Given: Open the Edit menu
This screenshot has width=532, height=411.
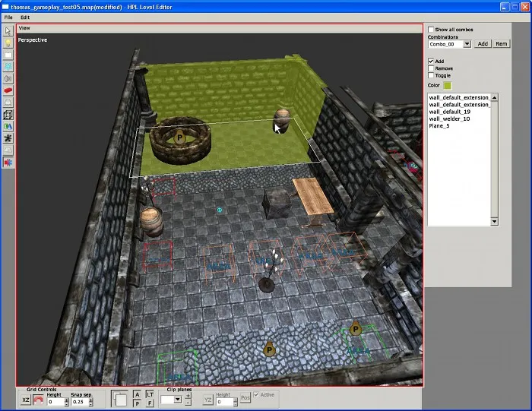Looking at the screenshot, I should pos(25,17).
